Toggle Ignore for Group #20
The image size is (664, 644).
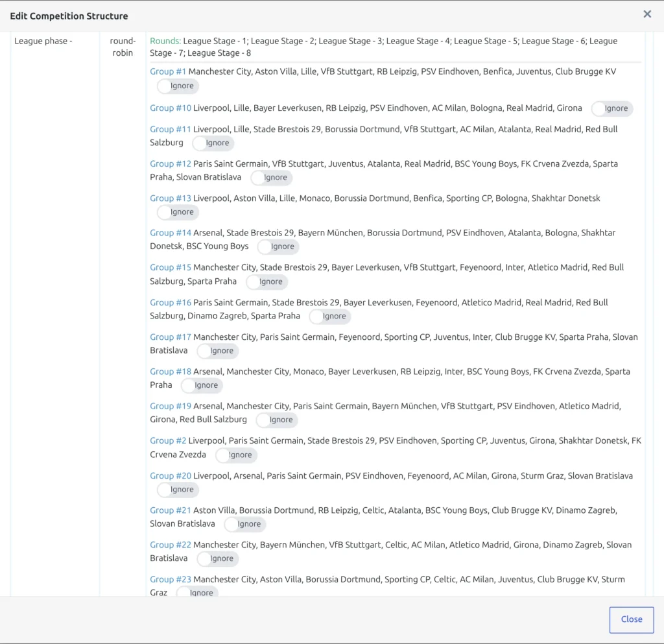pos(178,490)
